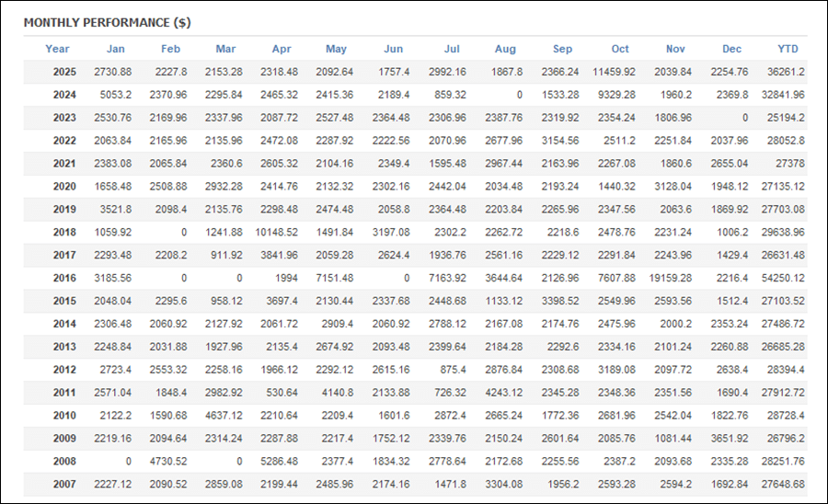The width and height of the screenshot is (828, 504).
Task: Select the 2025 October value 11459.92
Action: (x=612, y=72)
